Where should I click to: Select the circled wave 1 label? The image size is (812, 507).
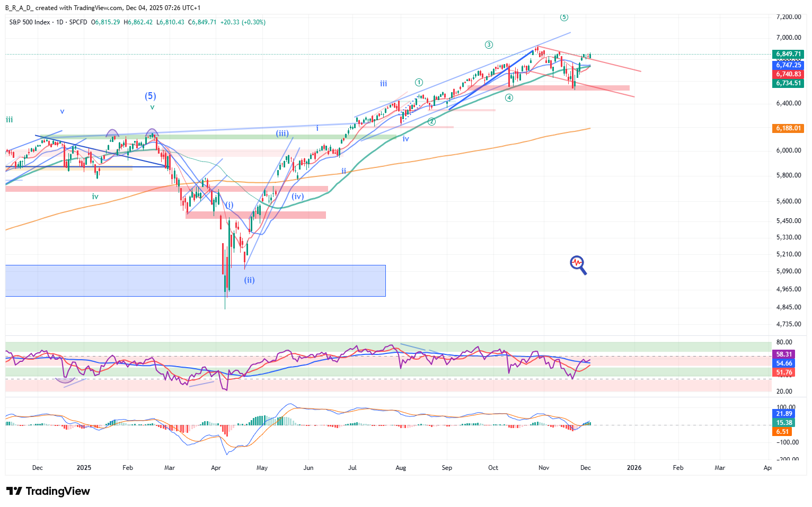click(419, 82)
